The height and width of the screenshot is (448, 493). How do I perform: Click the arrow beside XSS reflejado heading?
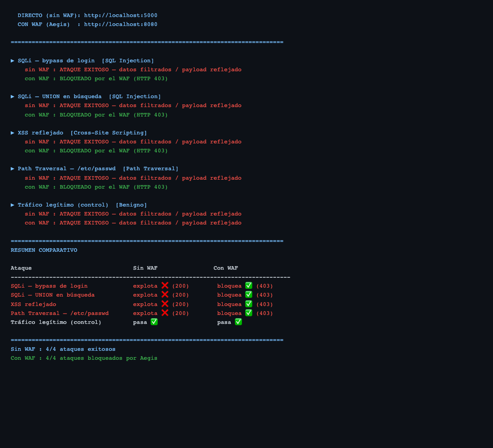(13, 133)
